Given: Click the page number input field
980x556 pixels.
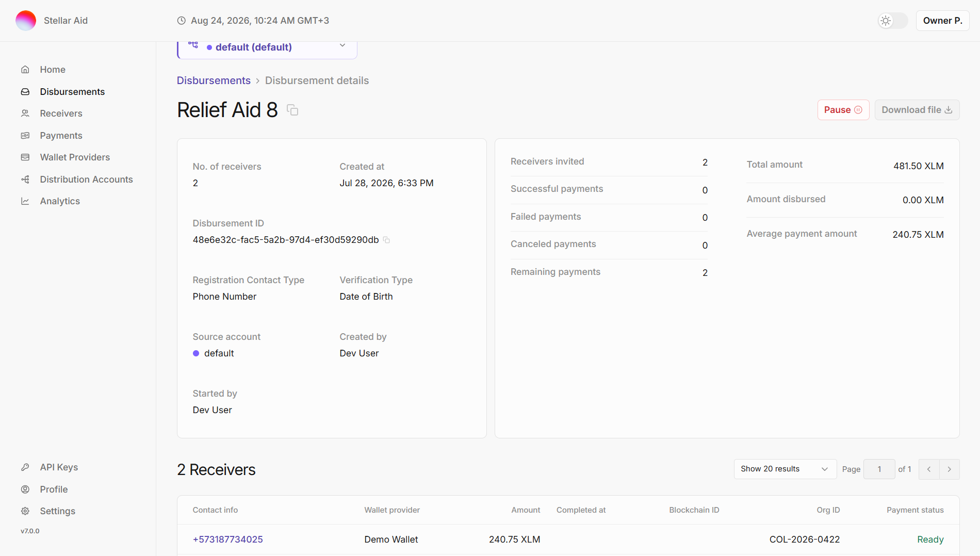Looking at the screenshot, I should click(x=879, y=469).
